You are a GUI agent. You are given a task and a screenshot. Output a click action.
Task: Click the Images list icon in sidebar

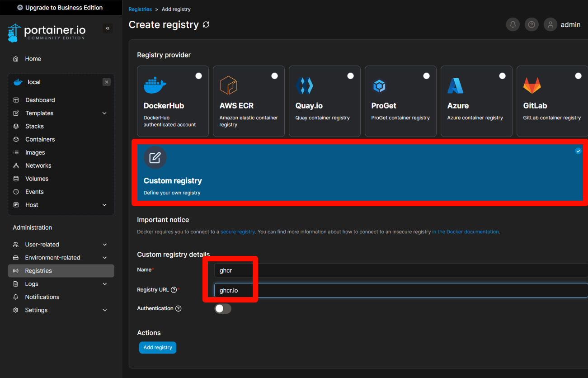click(x=16, y=152)
